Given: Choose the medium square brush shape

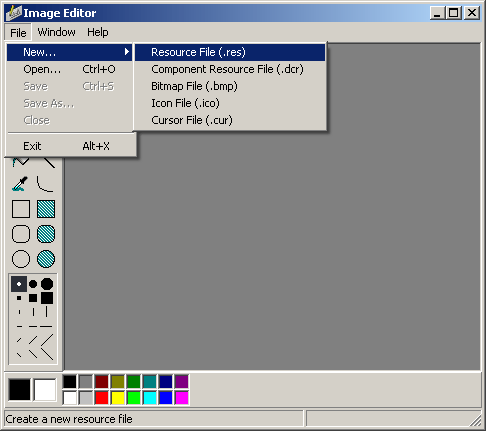Looking at the screenshot, I should (x=33, y=298).
